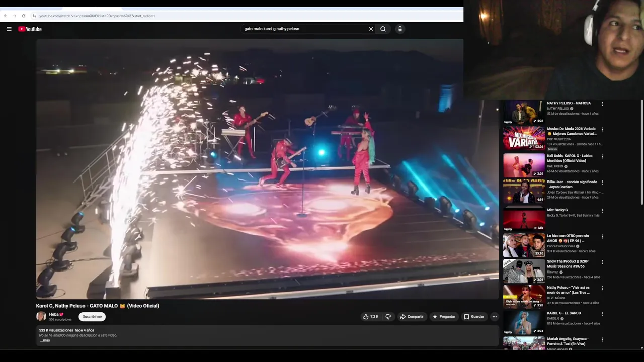Open more actions menu beside Guardar
644x362 pixels.
495,317
